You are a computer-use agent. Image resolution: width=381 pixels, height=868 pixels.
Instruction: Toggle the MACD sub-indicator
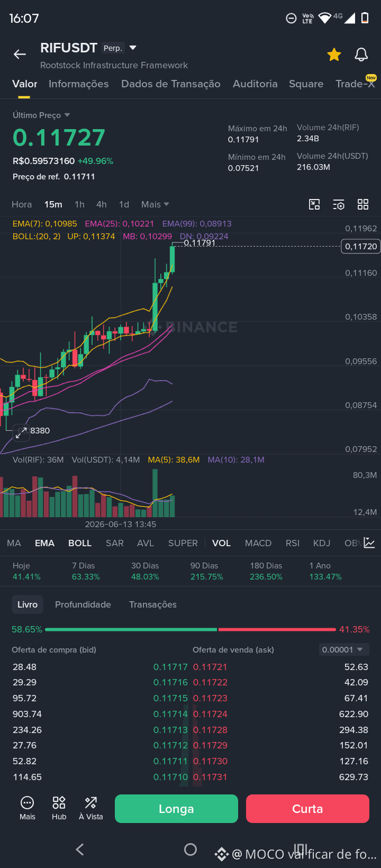pyautogui.click(x=258, y=543)
